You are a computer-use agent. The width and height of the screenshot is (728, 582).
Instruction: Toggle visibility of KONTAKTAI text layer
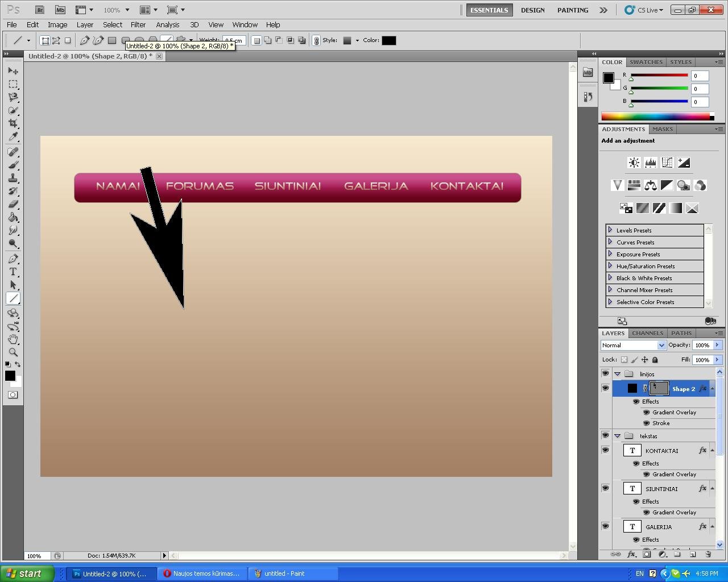coord(605,450)
